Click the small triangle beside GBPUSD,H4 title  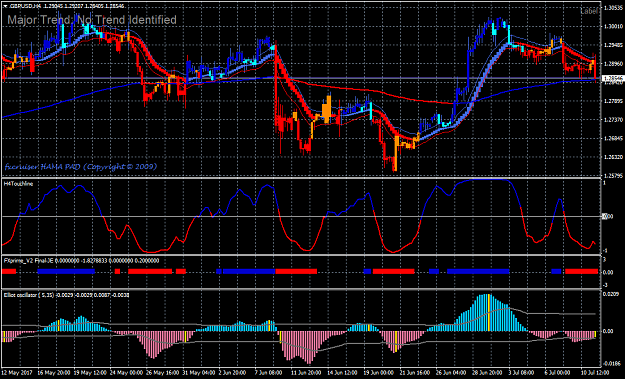click(5, 6)
